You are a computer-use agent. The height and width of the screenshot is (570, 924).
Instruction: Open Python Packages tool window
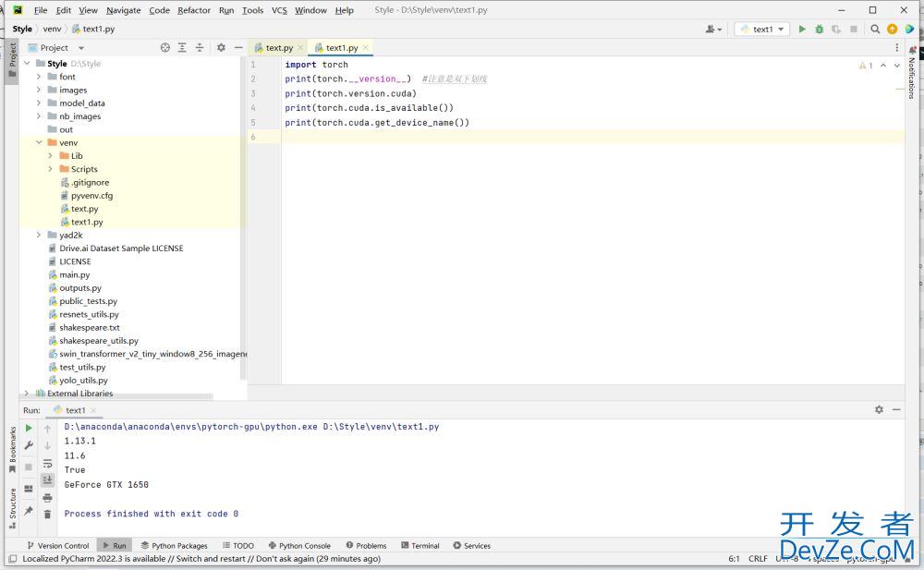[x=175, y=546]
